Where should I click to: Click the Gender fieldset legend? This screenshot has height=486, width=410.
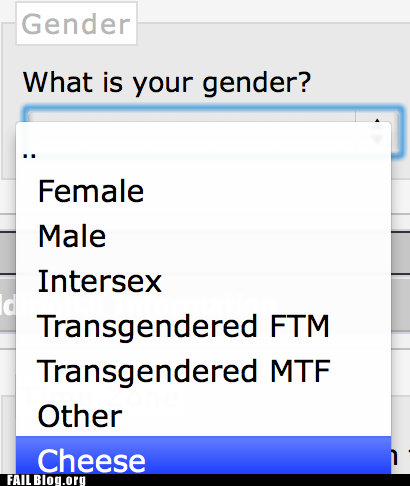(76, 24)
